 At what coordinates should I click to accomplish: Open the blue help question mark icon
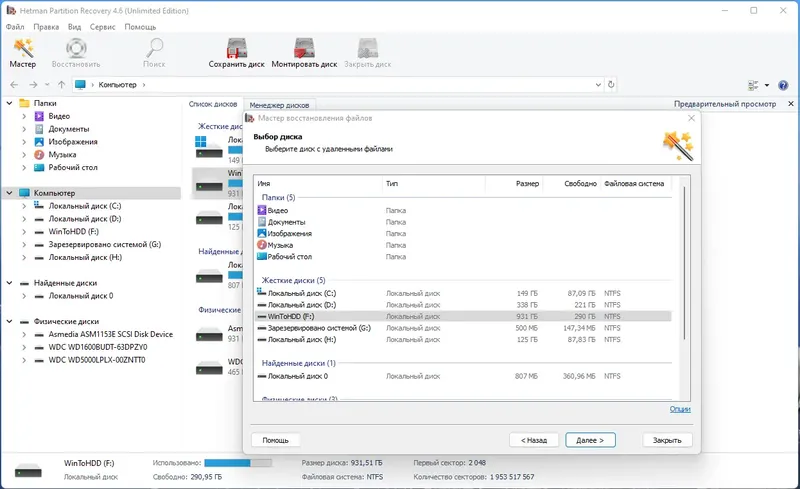[783, 85]
